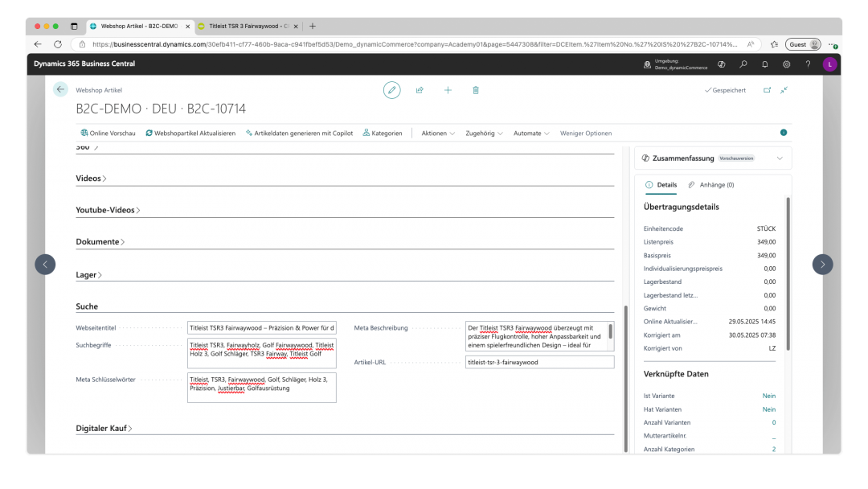This screenshot has height=489, width=868.
Task: Open the Business Central search magnifier
Action: [x=743, y=64]
